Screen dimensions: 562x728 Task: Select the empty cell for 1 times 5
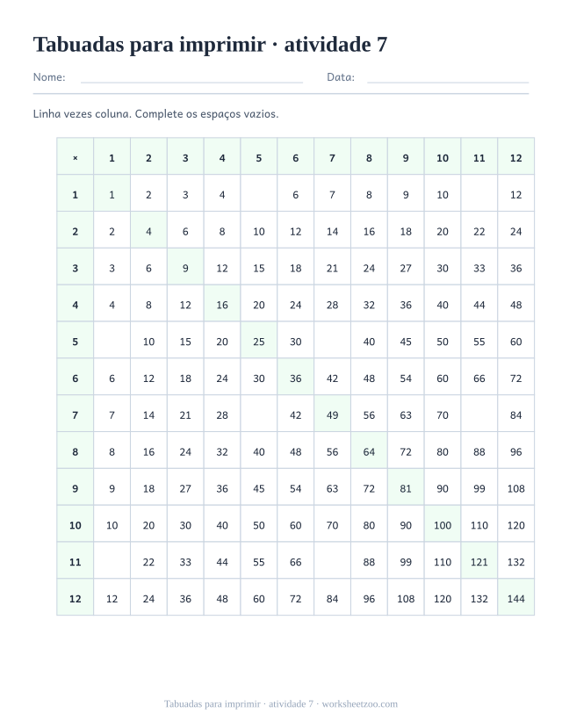pos(259,193)
